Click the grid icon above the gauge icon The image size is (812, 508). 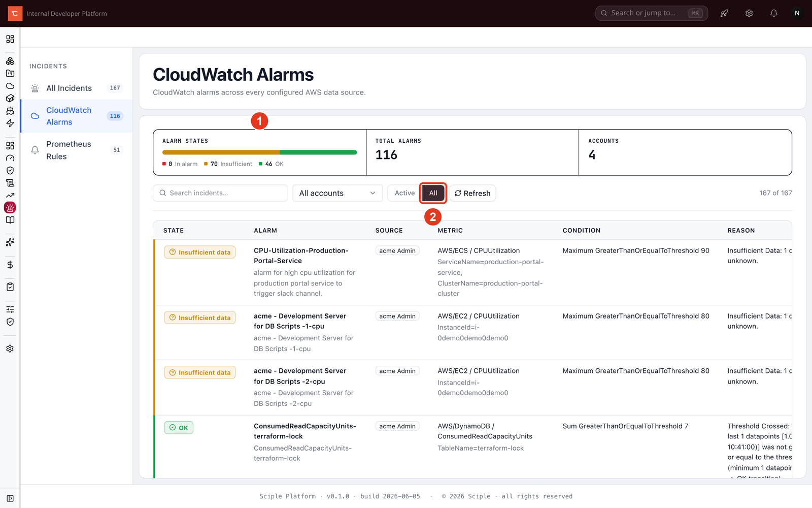tap(10, 146)
